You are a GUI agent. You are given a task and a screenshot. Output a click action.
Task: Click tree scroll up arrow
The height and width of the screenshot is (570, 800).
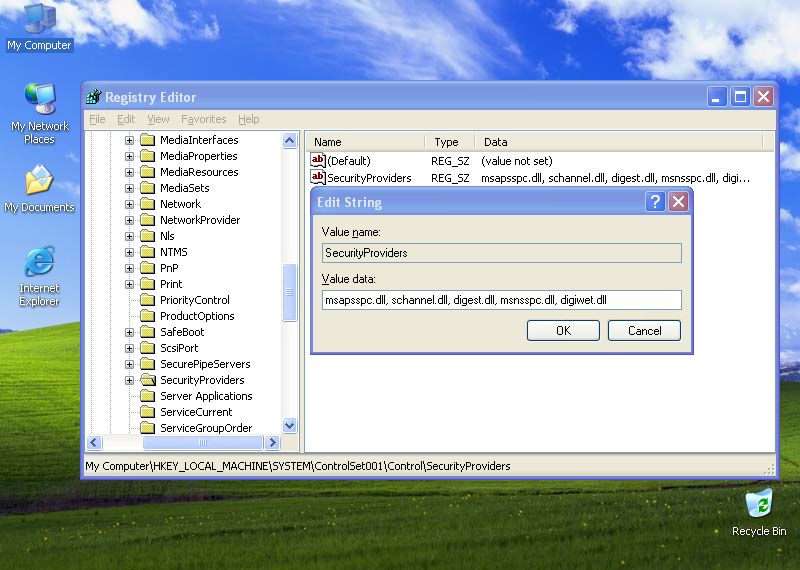289,140
